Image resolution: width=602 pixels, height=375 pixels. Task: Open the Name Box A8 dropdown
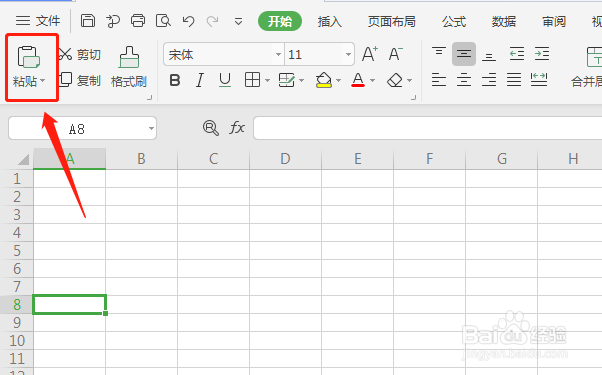(x=151, y=128)
